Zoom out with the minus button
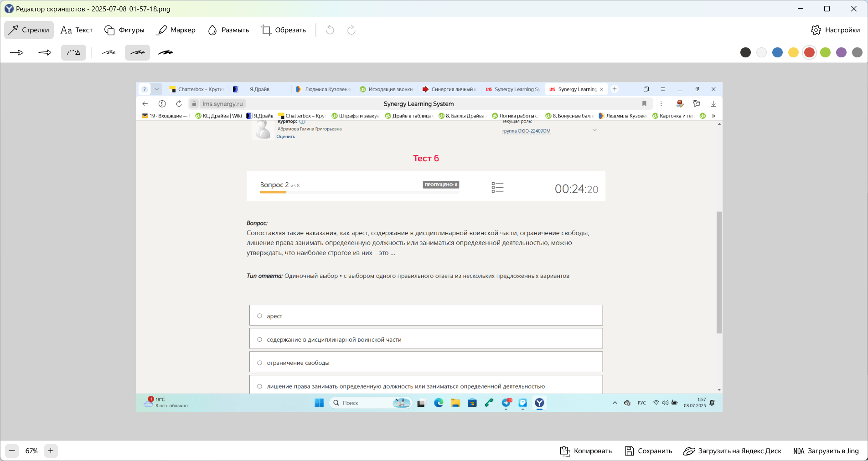 pyautogui.click(x=12, y=451)
